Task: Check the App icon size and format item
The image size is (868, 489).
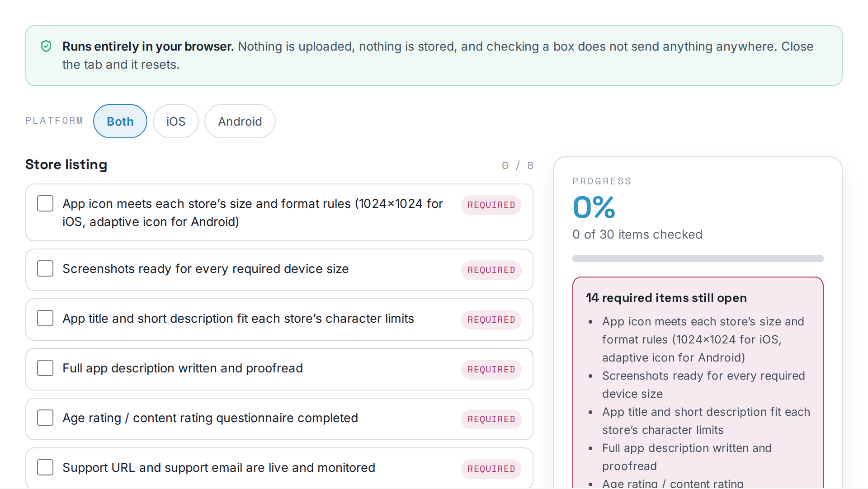Action: 45,203
